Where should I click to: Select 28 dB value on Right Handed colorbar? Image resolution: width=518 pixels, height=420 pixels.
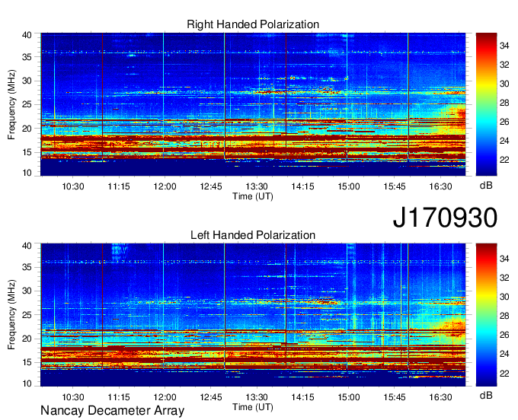[504, 103]
